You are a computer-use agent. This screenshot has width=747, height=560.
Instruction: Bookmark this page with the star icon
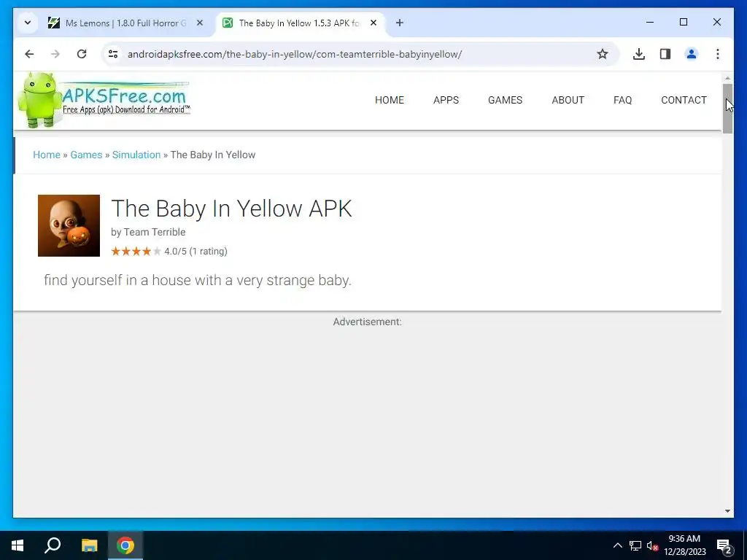(603, 54)
